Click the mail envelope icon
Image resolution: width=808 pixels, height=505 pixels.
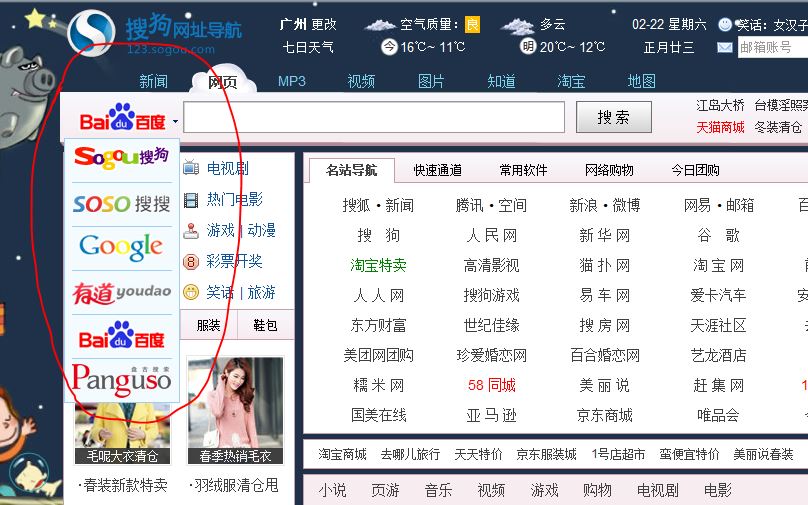(725, 48)
